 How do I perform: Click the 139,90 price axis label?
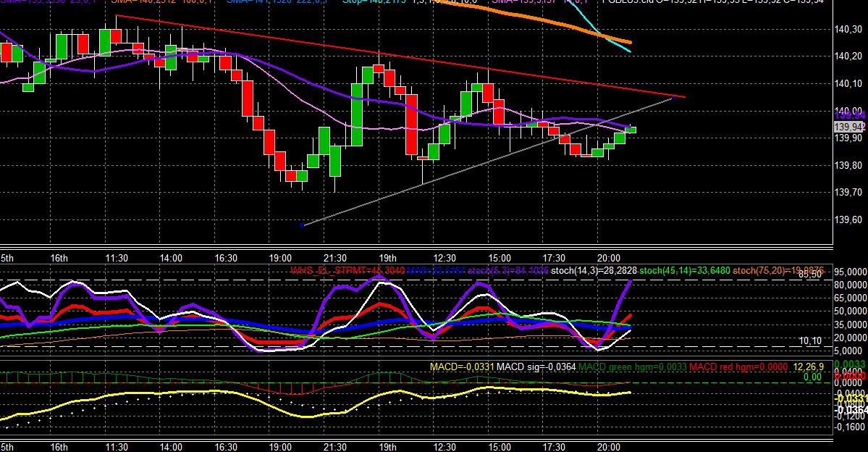[x=848, y=138]
